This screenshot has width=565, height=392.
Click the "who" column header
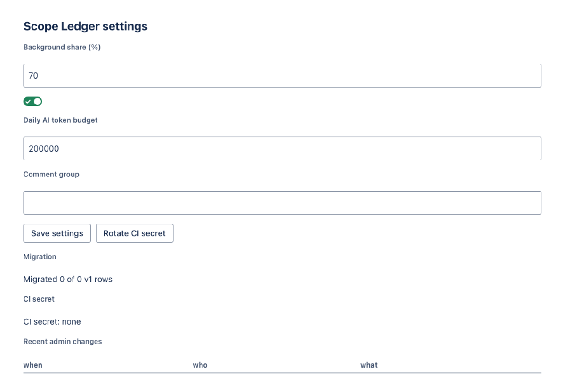click(x=200, y=365)
